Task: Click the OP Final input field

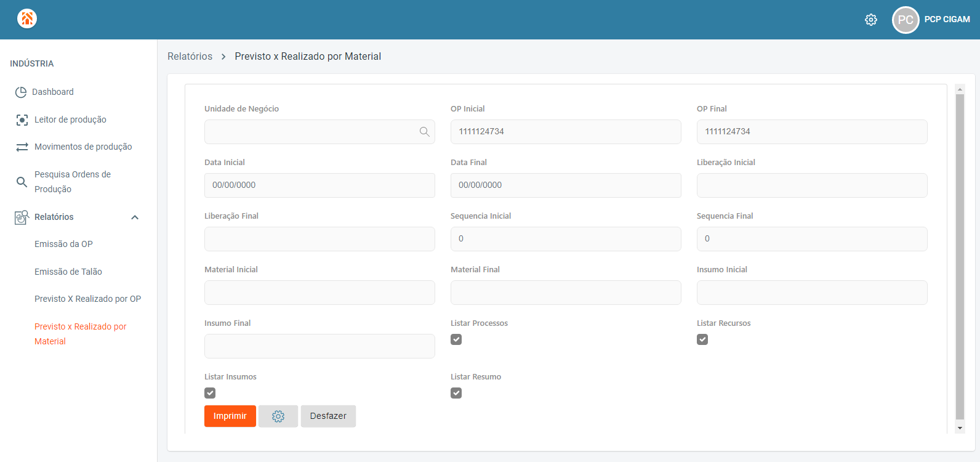Action: [x=812, y=132]
